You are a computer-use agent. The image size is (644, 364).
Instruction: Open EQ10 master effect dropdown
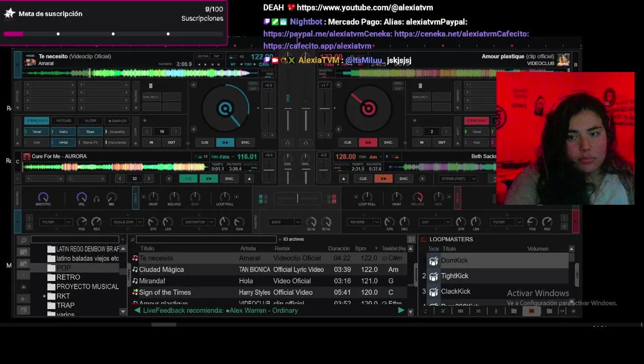285,222
